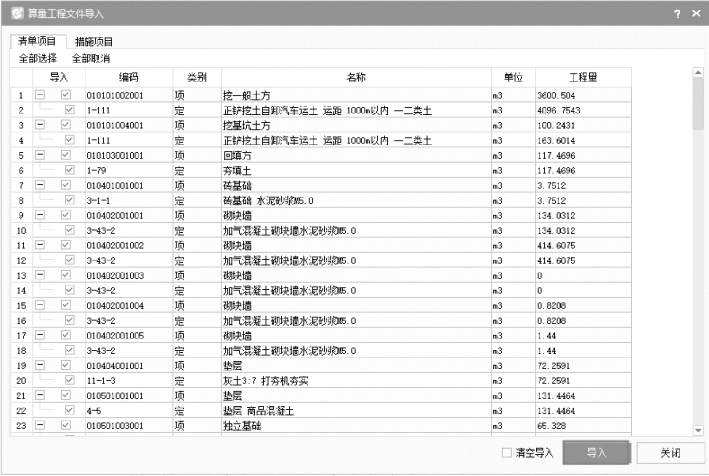Uncheck import box for item 3-1-1

point(69,200)
